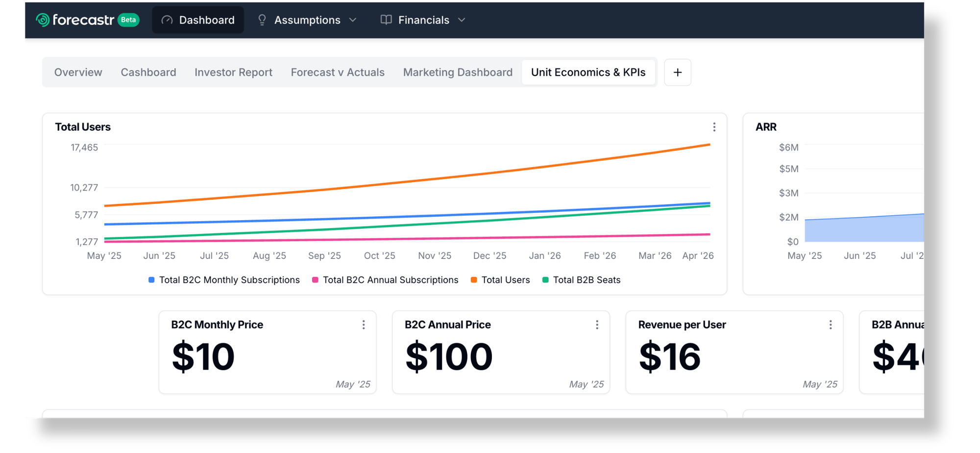Open B2C Monthly Price card options menu
The image size is (980, 453).
(364, 325)
